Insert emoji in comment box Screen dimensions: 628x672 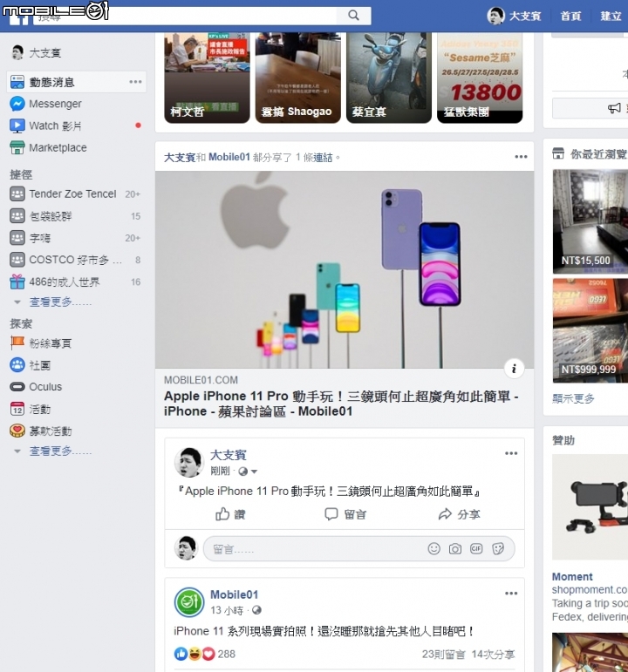click(x=434, y=548)
